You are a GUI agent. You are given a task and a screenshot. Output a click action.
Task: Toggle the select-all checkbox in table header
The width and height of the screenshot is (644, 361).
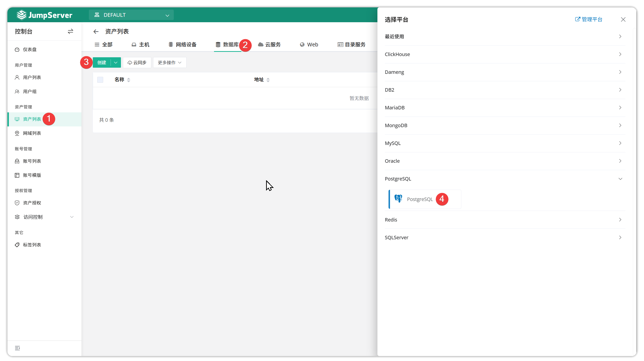coord(100,80)
